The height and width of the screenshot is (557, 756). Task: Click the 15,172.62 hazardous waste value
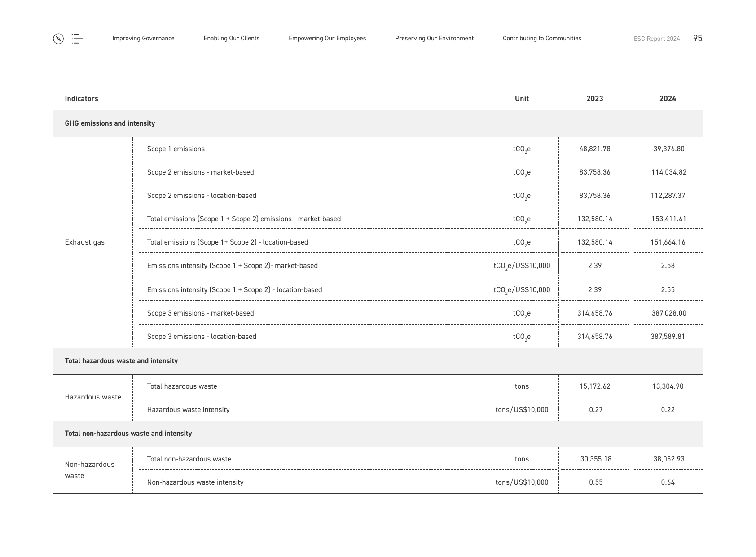click(x=595, y=386)
